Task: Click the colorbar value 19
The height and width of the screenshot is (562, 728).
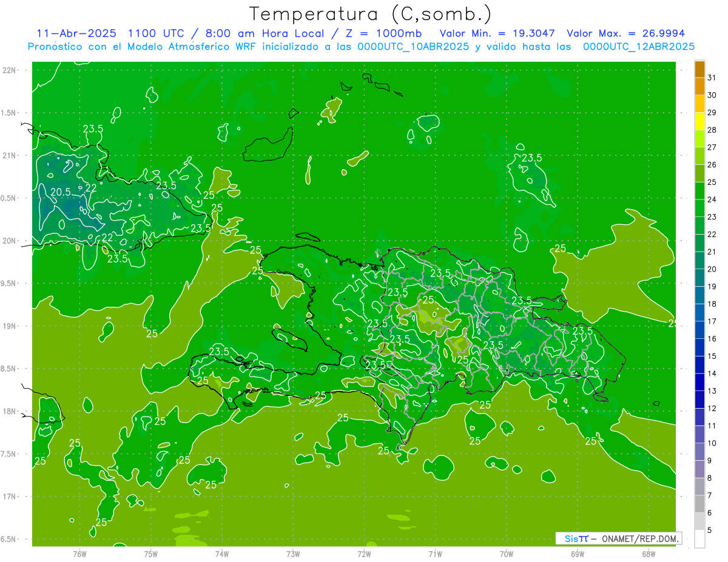Action: coord(712,287)
